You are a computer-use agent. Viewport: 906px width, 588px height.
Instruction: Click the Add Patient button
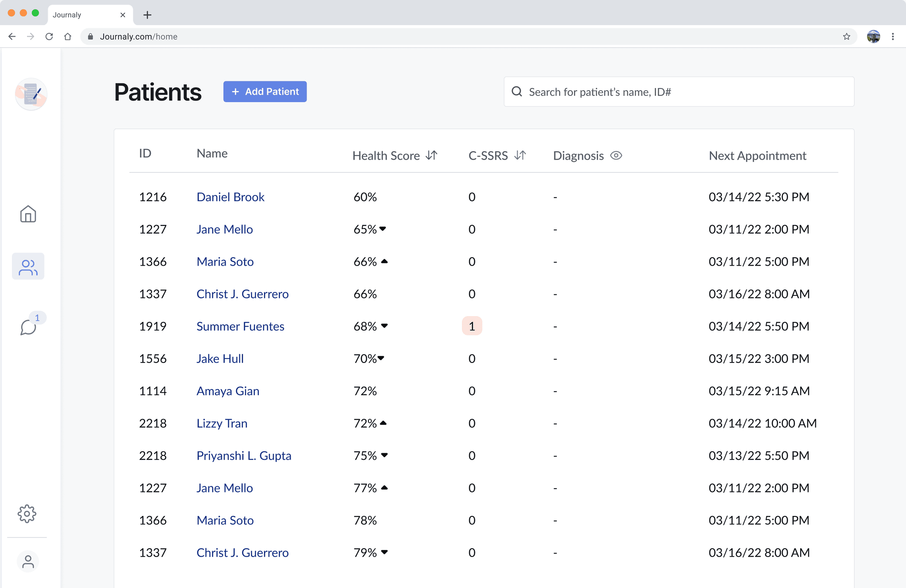[x=265, y=92]
